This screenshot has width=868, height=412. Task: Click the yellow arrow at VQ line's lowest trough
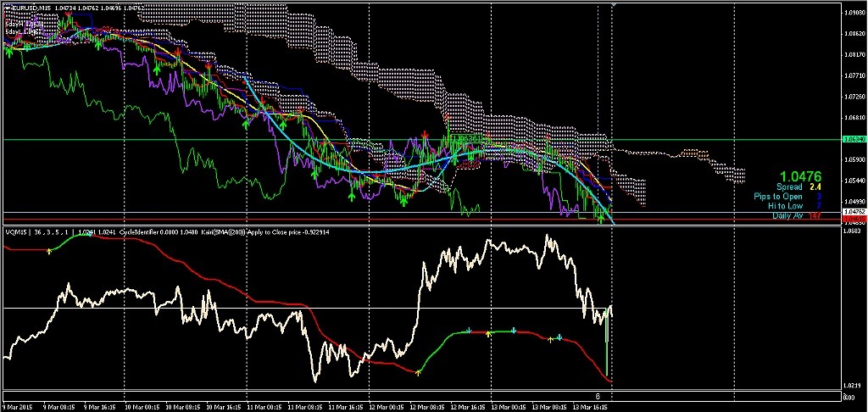coord(418,373)
